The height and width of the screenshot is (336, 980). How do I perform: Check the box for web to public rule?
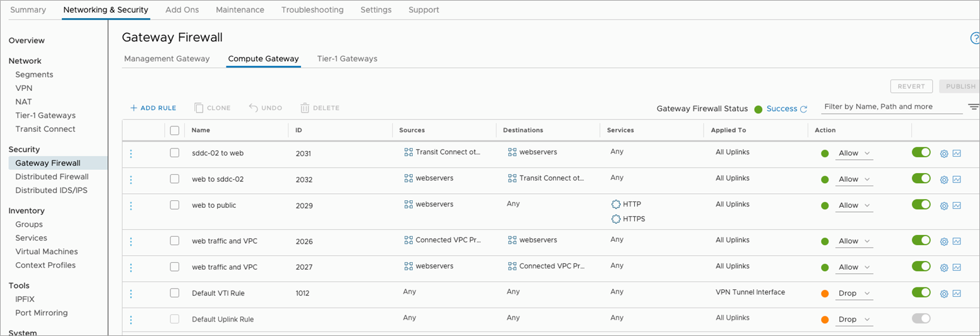click(175, 205)
